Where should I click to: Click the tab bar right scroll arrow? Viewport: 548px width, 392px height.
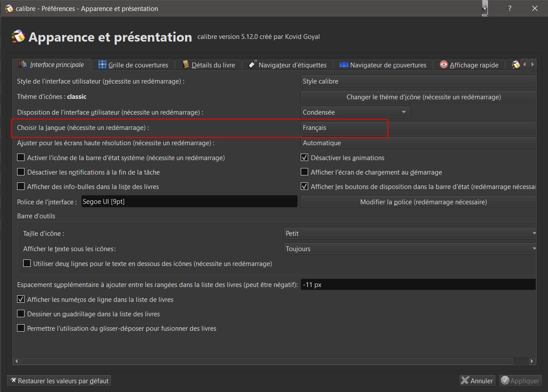tap(532, 64)
